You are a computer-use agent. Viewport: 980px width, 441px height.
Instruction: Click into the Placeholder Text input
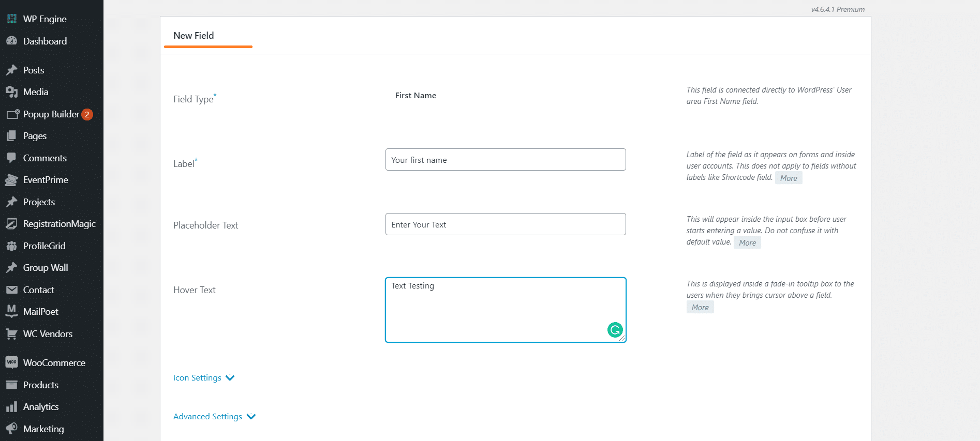(505, 224)
